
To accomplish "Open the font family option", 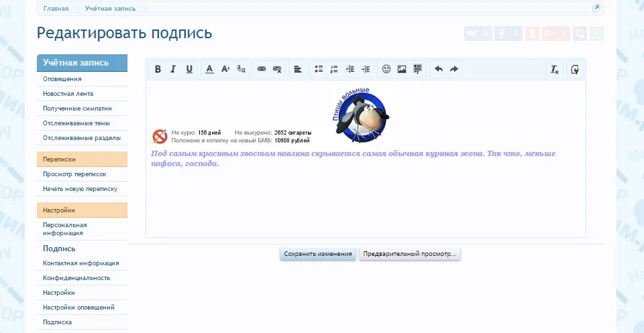I will (x=241, y=69).
